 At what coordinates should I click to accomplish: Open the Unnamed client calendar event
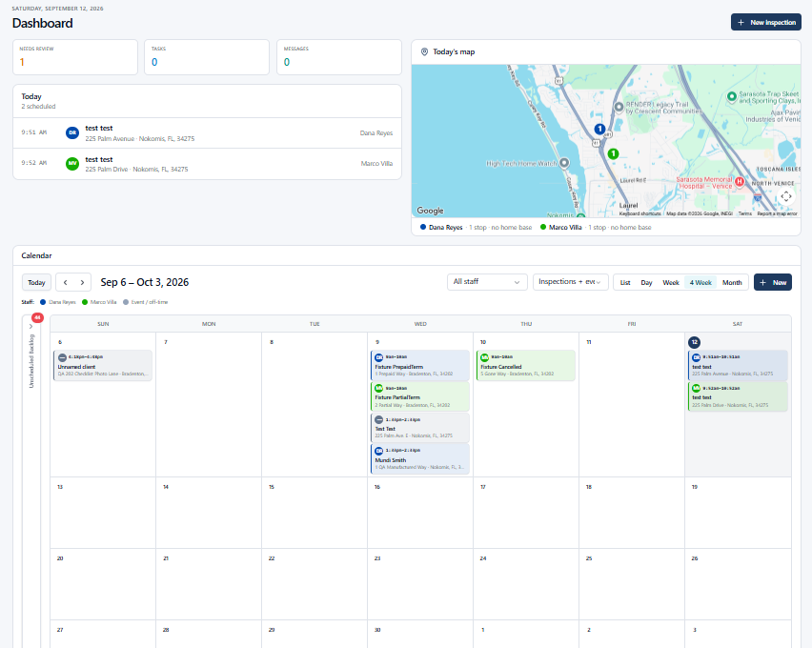103,365
